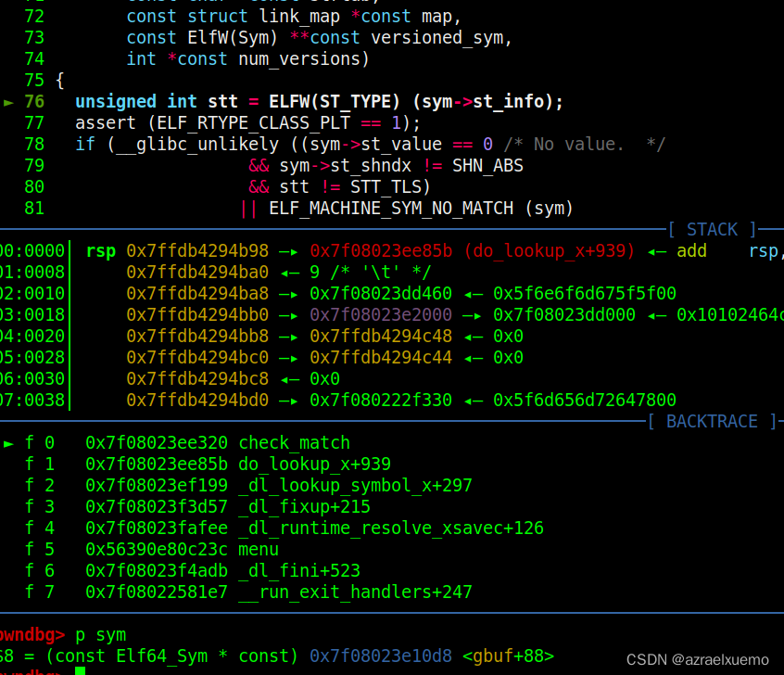Click the current-frame arrow beside frame 0

8,443
